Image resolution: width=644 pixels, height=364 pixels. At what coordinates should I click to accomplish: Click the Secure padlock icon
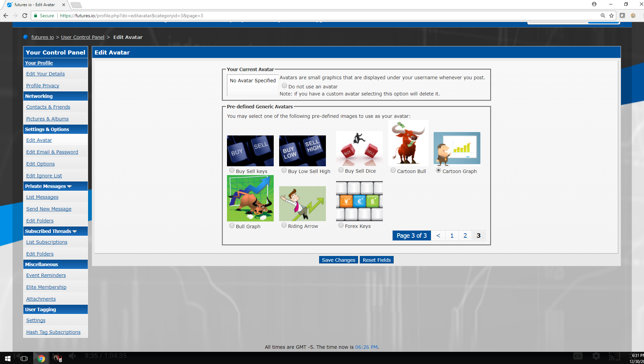pos(36,16)
